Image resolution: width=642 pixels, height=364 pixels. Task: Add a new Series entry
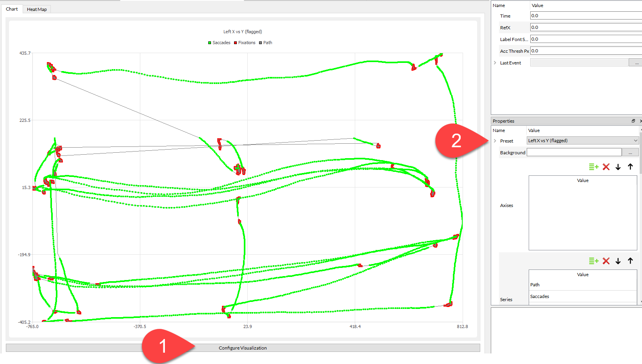coord(594,261)
